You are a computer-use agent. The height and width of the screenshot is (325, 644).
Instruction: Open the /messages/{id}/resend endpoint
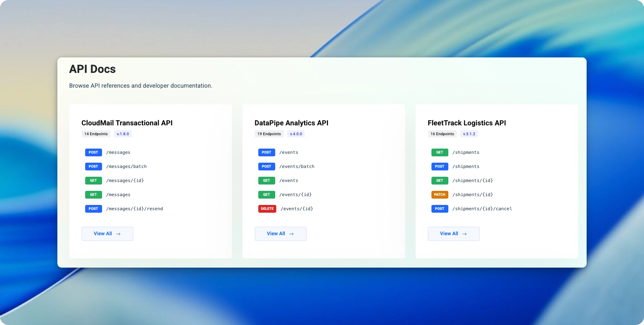coord(134,209)
